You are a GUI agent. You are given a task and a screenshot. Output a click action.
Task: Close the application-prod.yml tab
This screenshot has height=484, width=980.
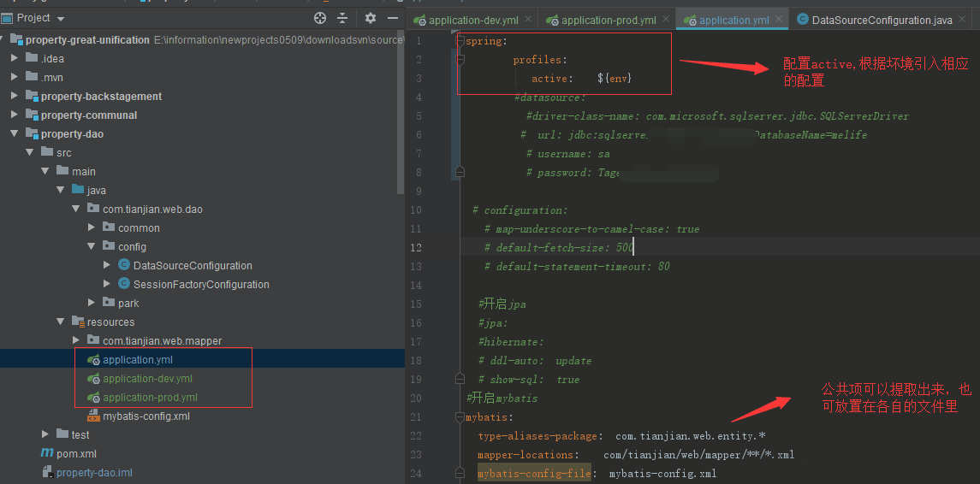pos(665,20)
